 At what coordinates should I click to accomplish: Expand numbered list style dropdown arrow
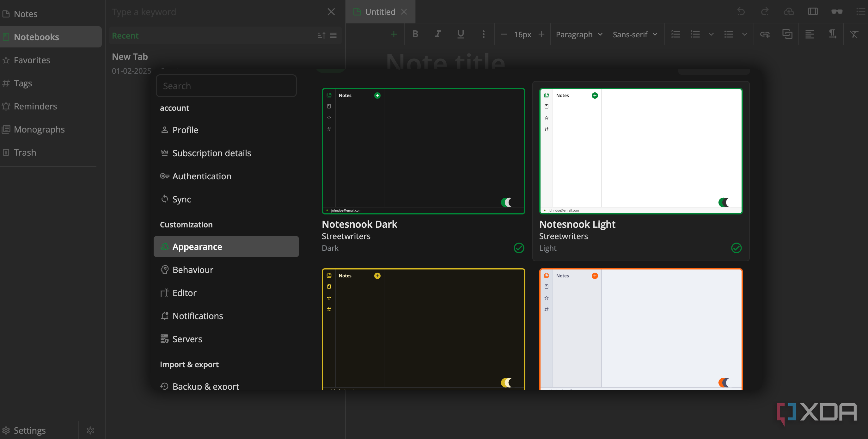click(711, 34)
